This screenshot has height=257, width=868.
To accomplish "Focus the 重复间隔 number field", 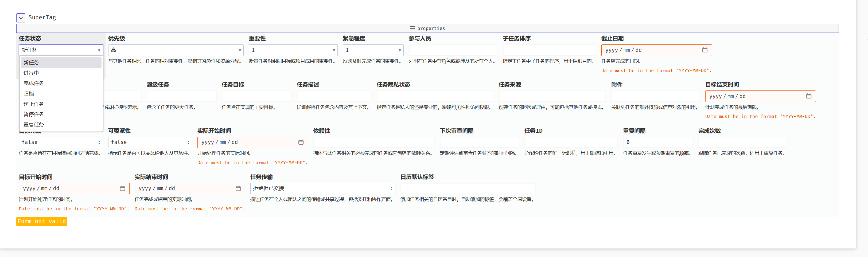I will (657, 142).
